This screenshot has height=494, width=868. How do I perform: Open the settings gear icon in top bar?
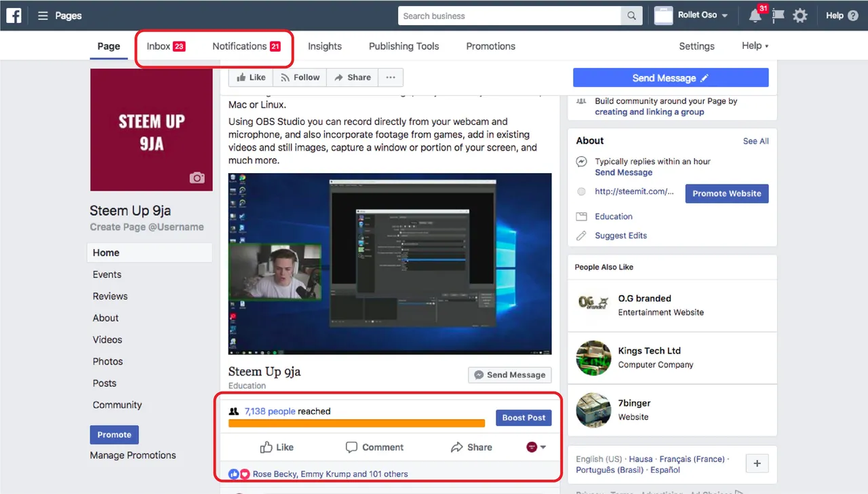800,16
